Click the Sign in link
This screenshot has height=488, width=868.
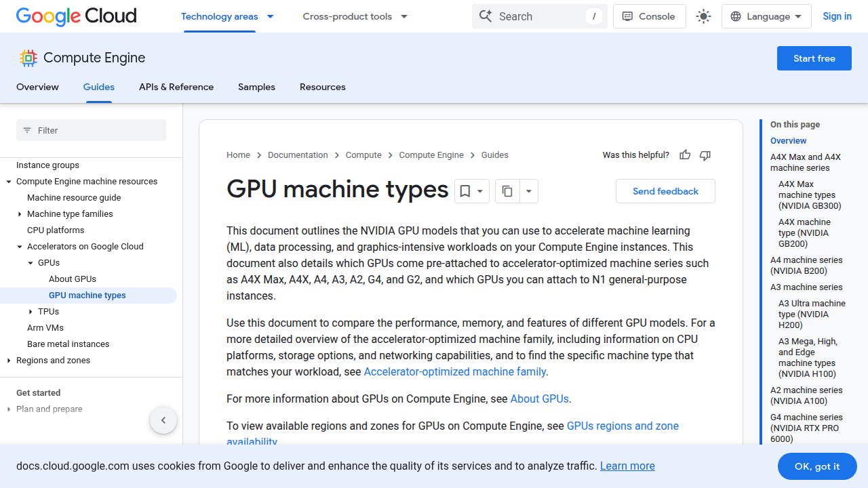coord(837,16)
